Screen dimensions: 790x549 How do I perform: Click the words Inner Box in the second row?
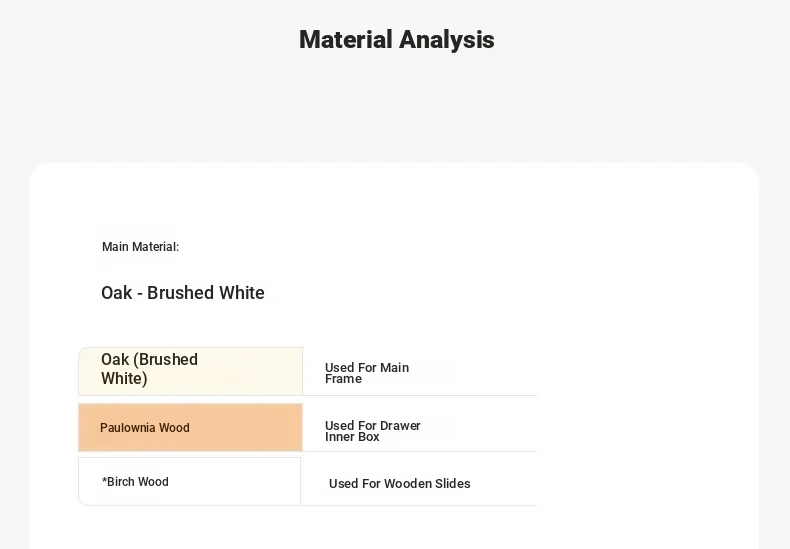coord(352,437)
